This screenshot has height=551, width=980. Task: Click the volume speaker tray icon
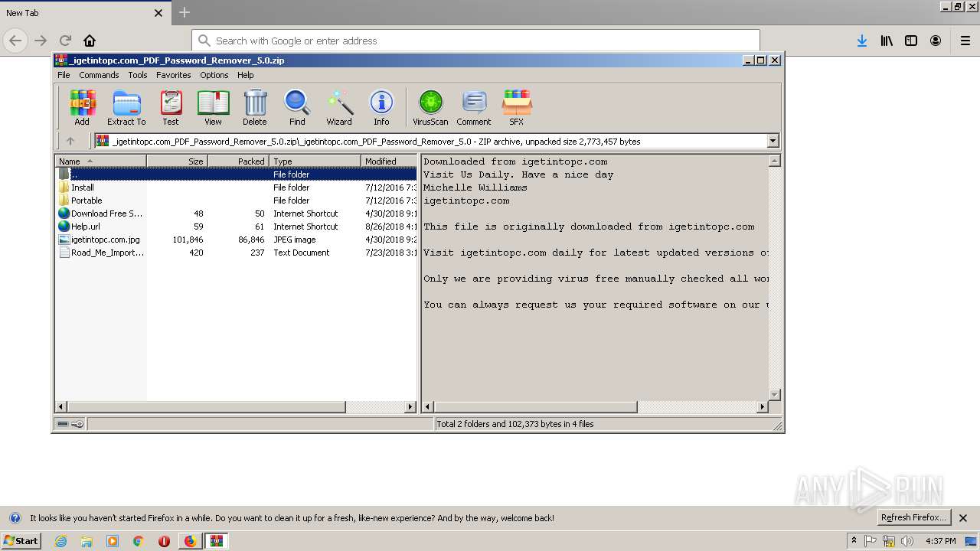point(907,541)
